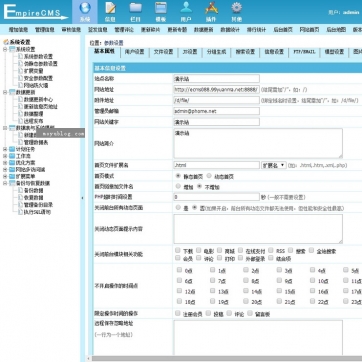The width and height of the screenshot is (362, 362).
Task: Click page icon beside 扩展变量
Action: pyautogui.click(x=20, y=71)
